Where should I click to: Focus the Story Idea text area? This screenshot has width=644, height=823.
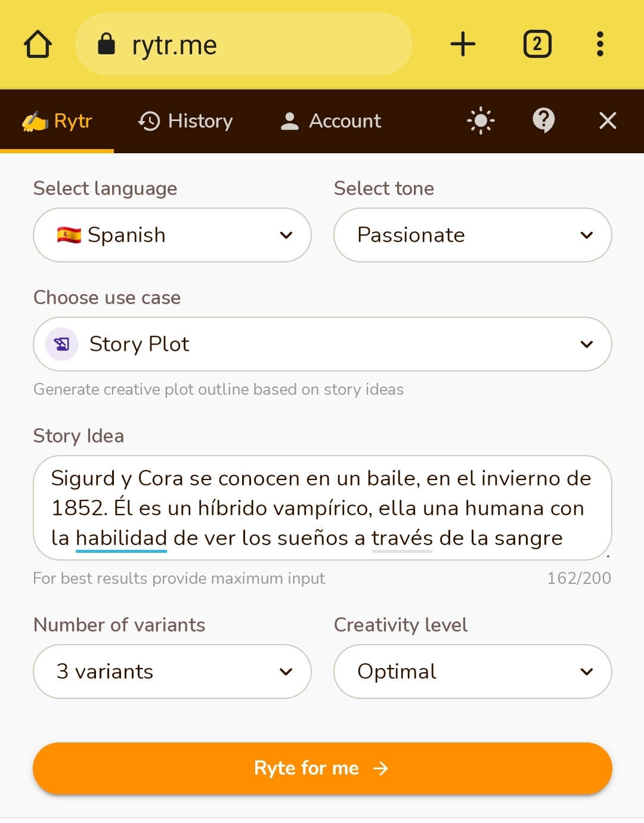point(323,508)
